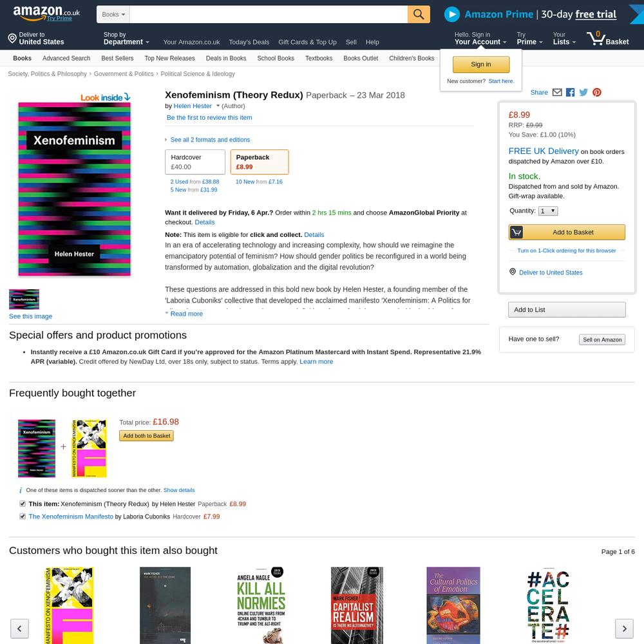Click the Amazon Prime play icon
This screenshot has height=644, width=644.
point(452,14)
